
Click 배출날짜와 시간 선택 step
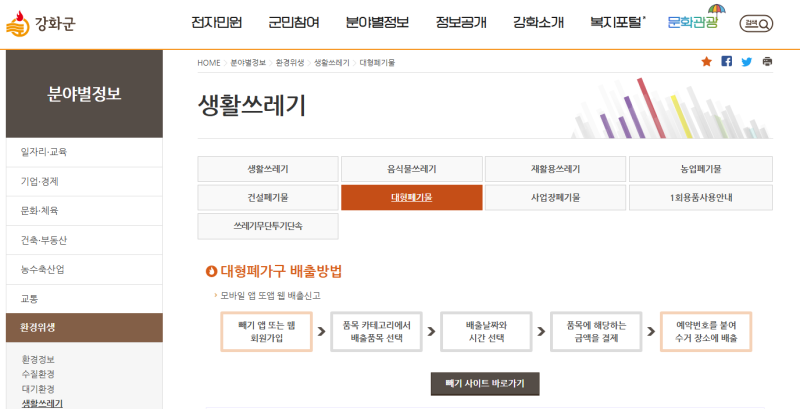click(486, 331)
